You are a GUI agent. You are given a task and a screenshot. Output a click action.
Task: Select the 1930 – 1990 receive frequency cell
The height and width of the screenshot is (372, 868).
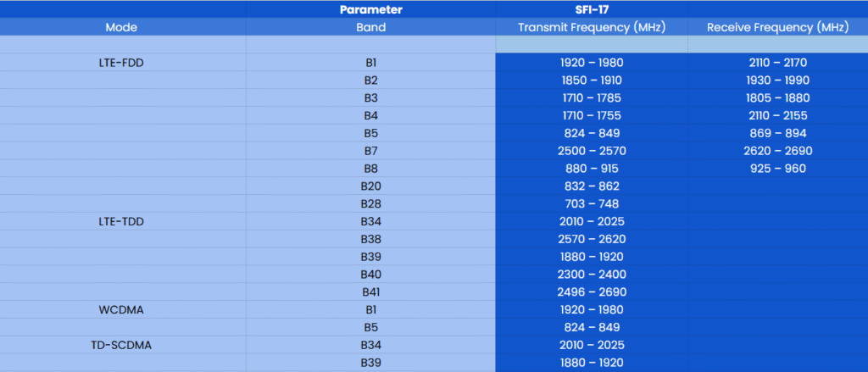click(x=777, y=80)
